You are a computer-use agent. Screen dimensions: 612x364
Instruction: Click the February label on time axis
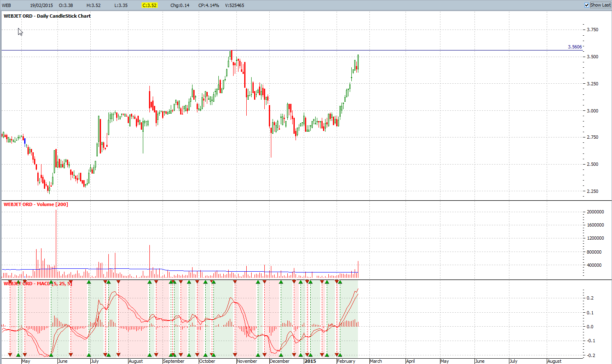point(346,361)
